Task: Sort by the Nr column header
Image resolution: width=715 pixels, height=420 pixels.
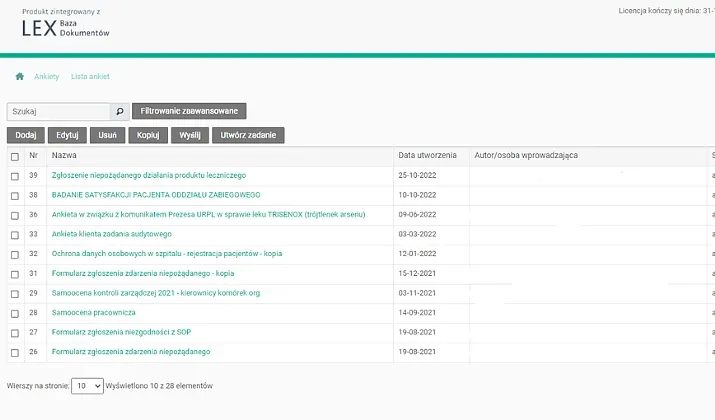Action: click(33, 155)
